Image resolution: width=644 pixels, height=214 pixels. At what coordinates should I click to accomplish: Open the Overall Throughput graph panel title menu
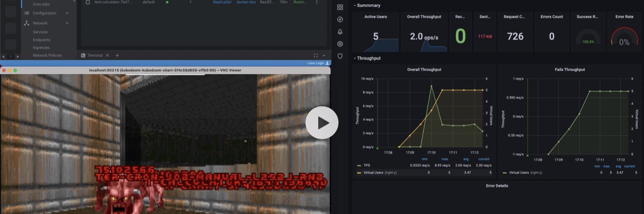(424, 69)
